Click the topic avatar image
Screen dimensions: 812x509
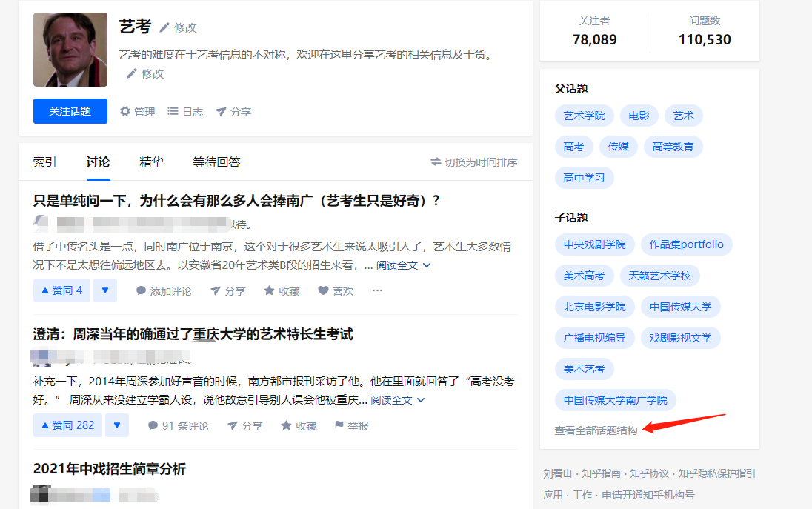tap(70, 50)
